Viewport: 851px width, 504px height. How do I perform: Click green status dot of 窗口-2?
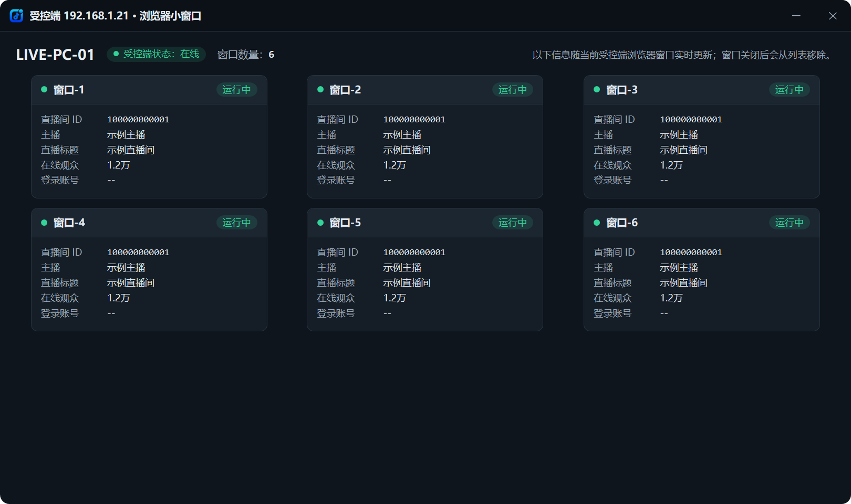(320, 90)
